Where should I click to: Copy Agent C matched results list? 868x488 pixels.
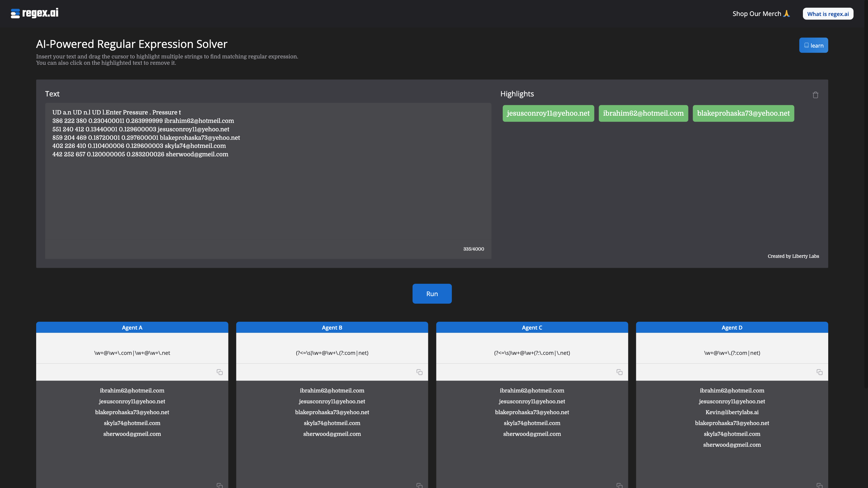coord(619,485)
